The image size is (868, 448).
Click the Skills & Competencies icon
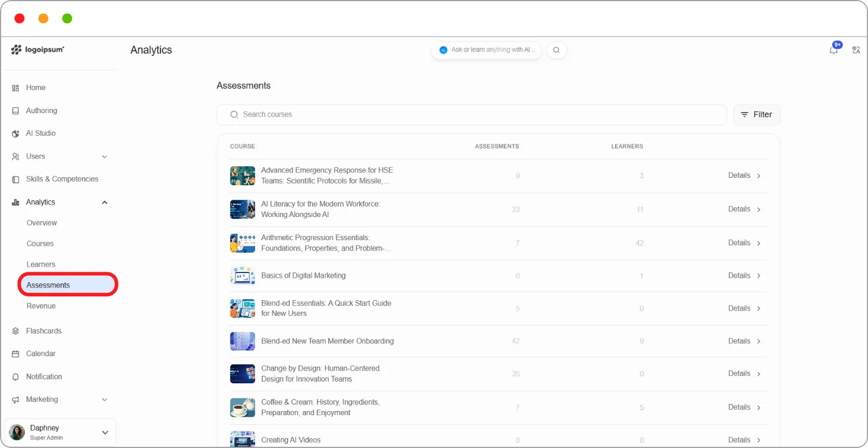16,179
